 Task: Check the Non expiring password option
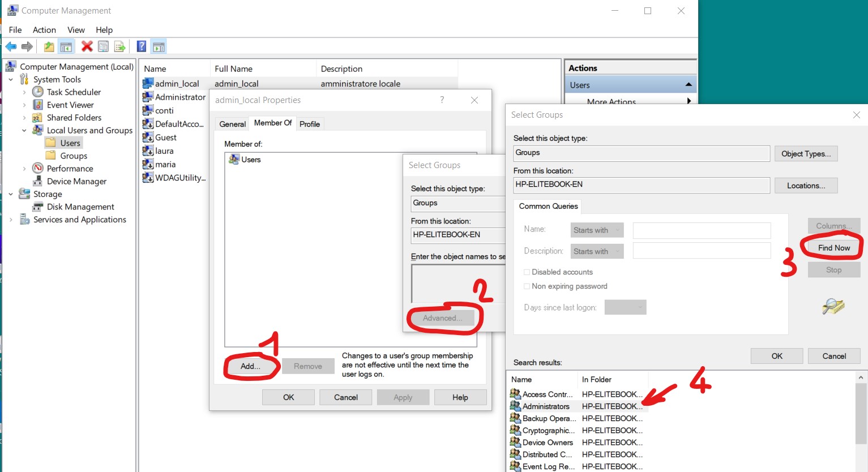(527, 286)
